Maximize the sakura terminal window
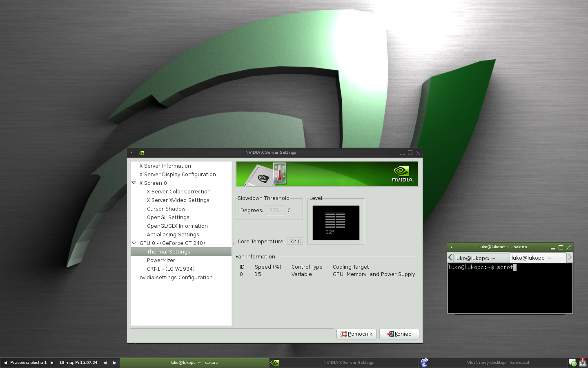 click(561, 247)
